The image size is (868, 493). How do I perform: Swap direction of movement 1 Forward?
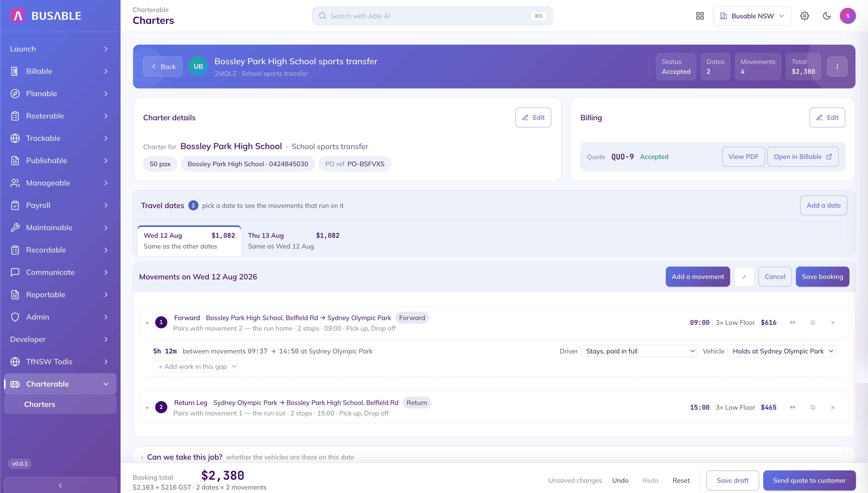tap(792, 322)
